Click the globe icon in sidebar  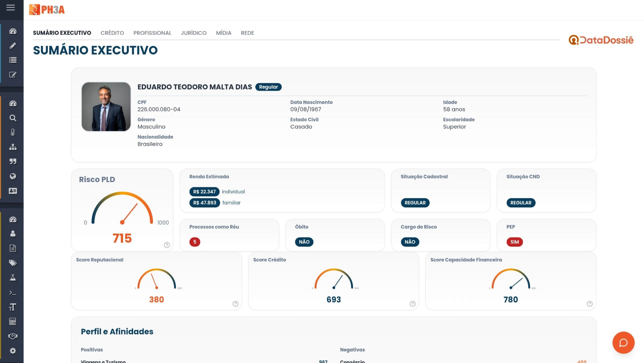[x=13, y=176]
